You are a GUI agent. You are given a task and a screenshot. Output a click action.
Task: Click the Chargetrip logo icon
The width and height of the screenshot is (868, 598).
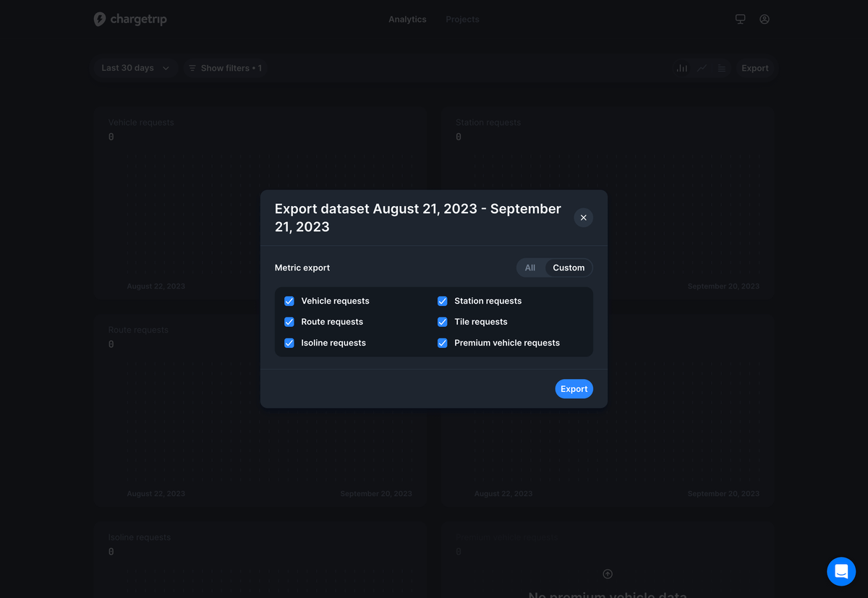(x=100, y=20)
